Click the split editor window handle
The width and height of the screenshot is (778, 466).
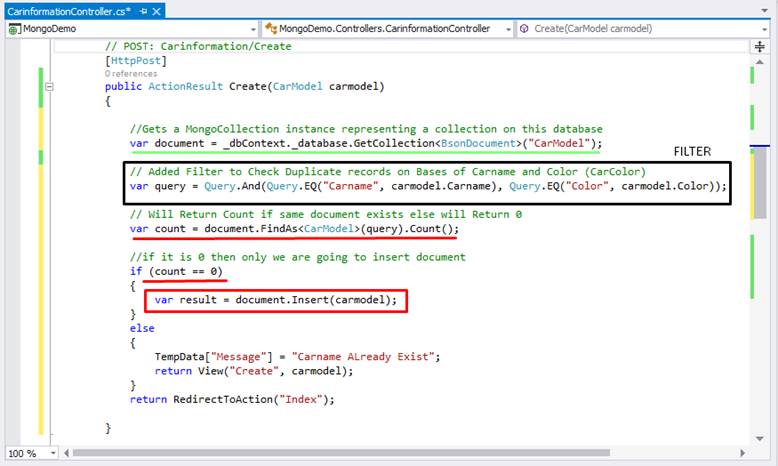click(x=760, y=47)
